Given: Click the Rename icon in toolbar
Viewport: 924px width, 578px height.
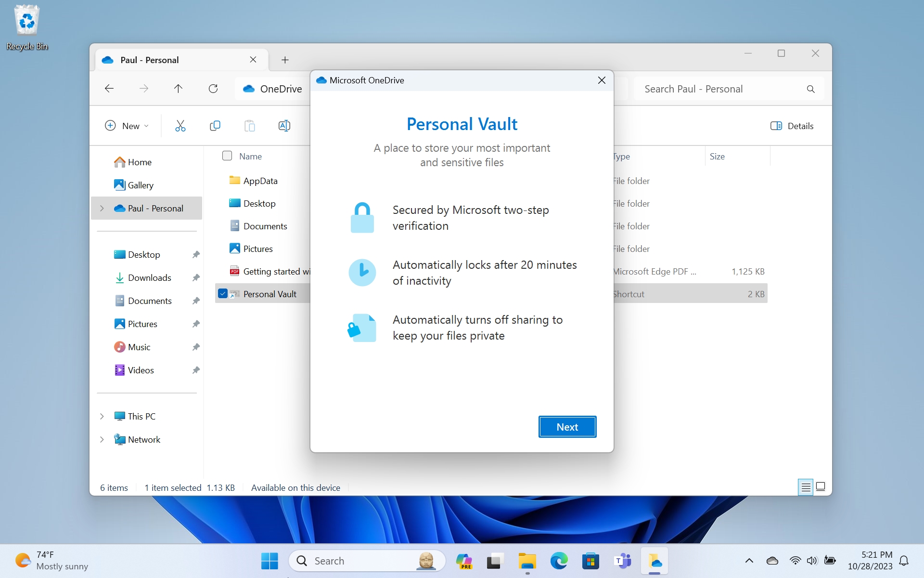Looking at the screenshot, I should [x=284, y=126].
